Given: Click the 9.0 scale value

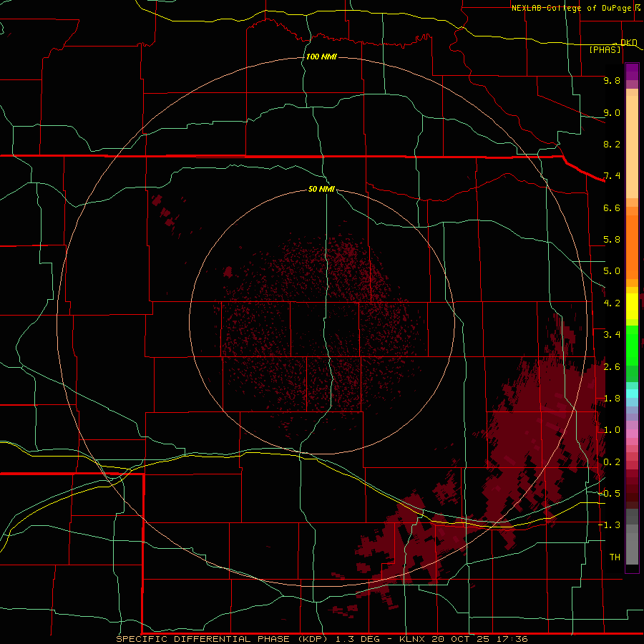Looking at the screenshot, I should point(612,112).
